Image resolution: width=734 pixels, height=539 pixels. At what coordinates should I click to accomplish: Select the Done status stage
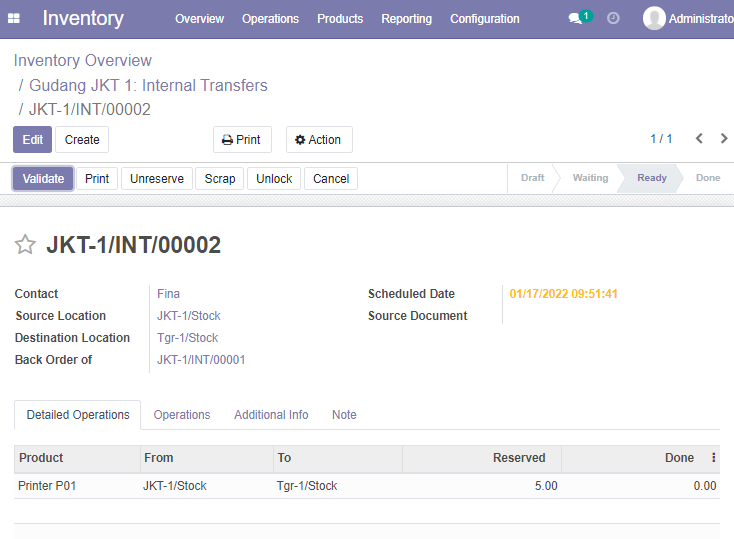click(708, 177)
